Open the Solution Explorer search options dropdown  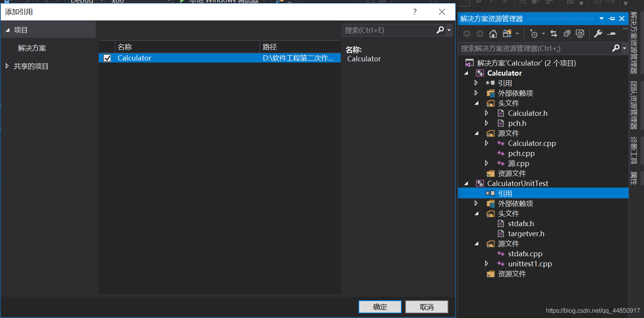click(624, 48)
